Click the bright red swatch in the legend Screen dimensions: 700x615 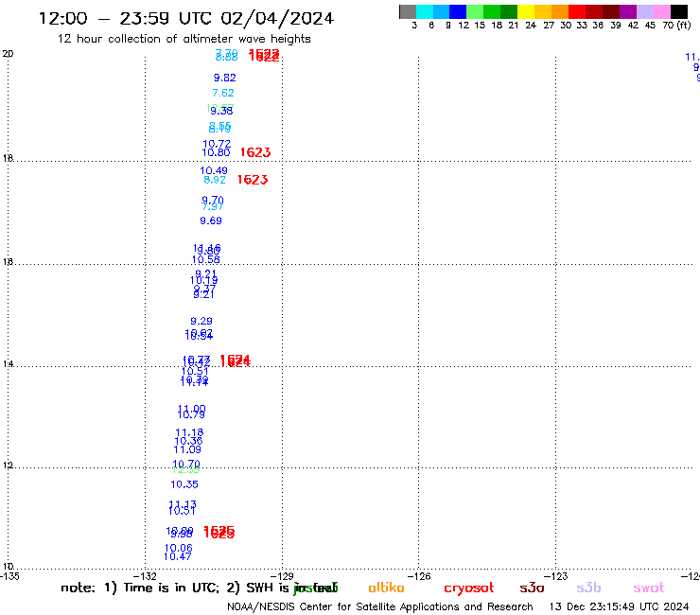[577, 11]
